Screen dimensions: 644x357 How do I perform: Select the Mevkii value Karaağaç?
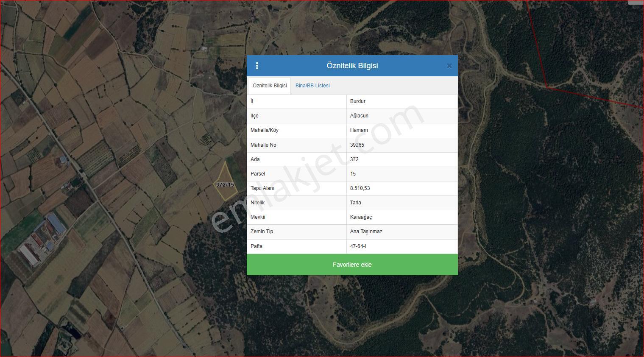pyautogui.click(x=361, y=217)
